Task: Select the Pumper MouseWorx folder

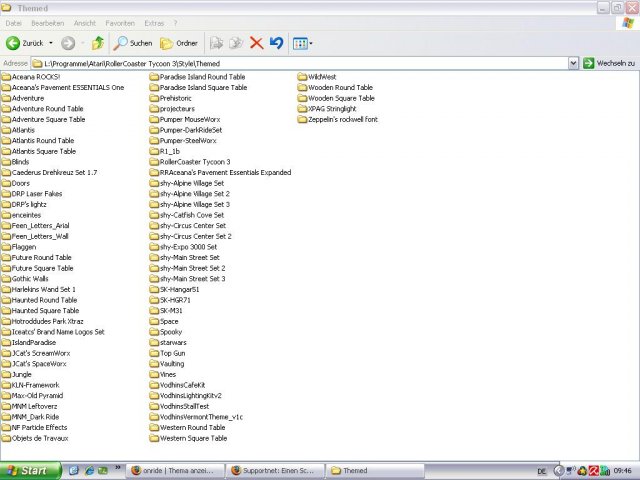Action: point(185,119)
